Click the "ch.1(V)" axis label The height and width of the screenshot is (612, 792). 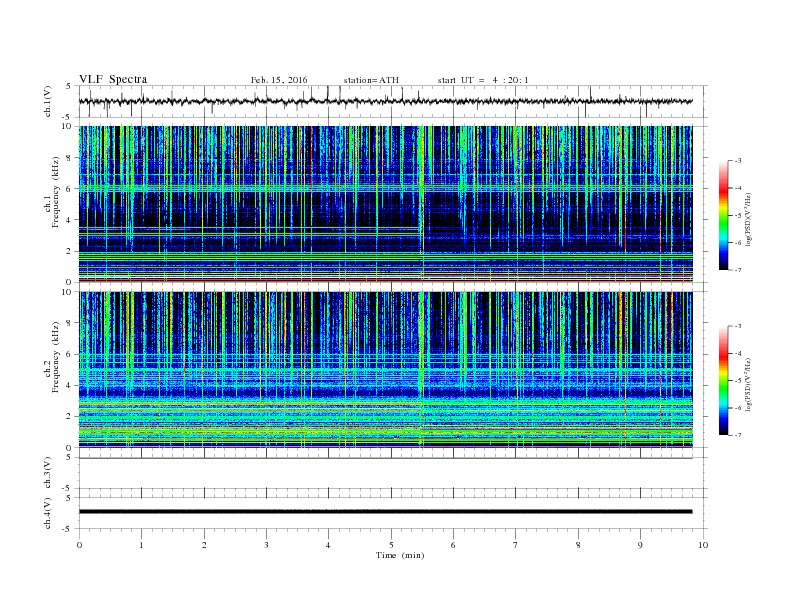(x=48, y=101)
